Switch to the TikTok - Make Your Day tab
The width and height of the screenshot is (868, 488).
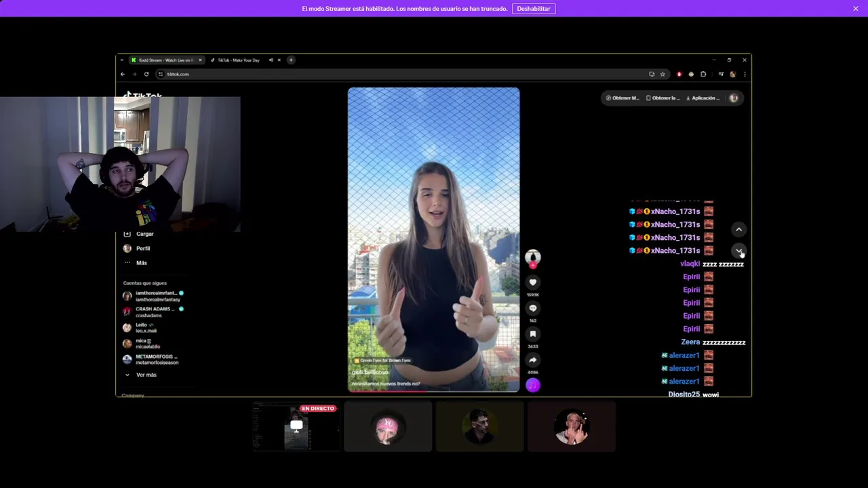[x=239, y=60]
